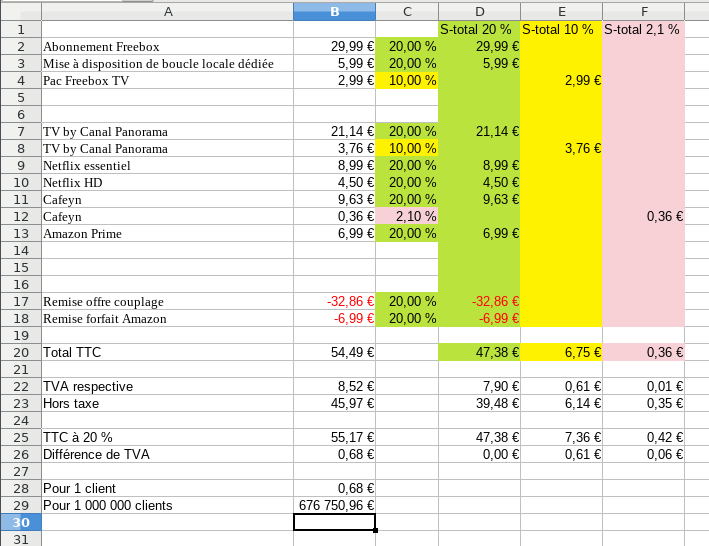Click the 0,68 € value in row 28

[x=334, y=489]
